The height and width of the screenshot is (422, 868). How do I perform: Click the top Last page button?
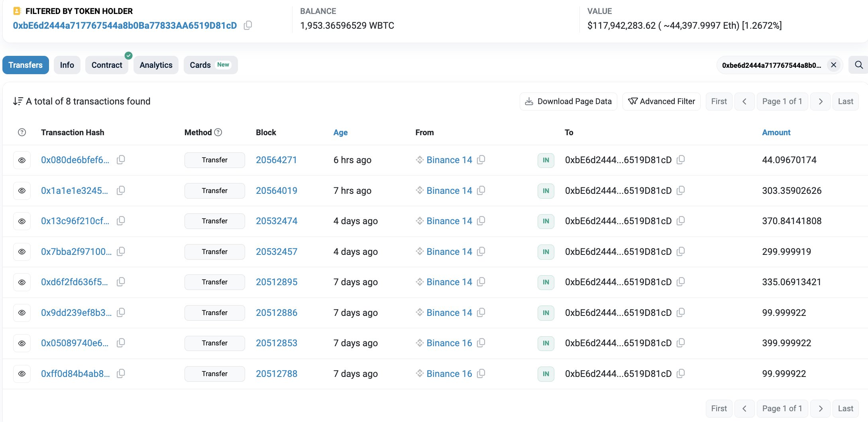[845, 101]
